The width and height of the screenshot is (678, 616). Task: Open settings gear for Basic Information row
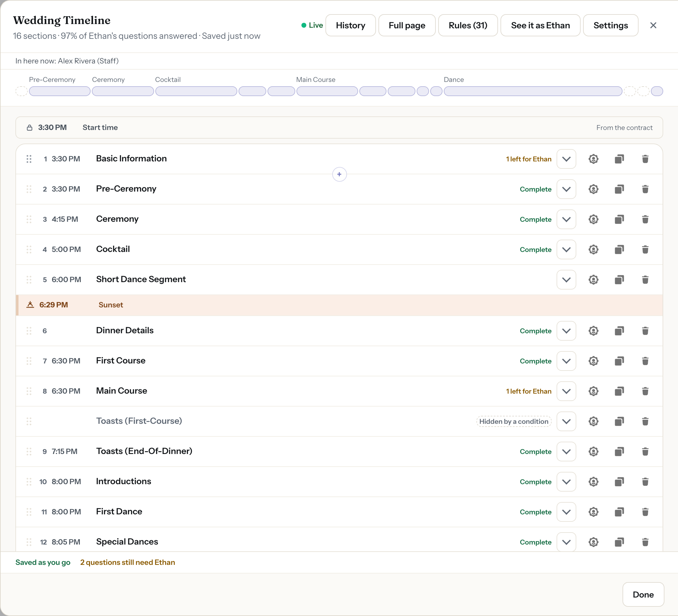pos(593,159)
